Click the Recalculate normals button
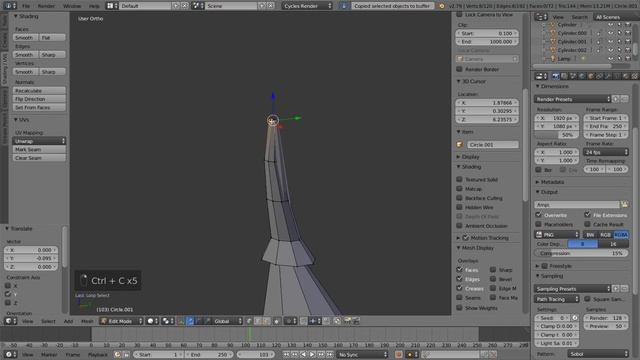This screenshot has width=640, height=360. pyautogui.click(x=39, y=91)
